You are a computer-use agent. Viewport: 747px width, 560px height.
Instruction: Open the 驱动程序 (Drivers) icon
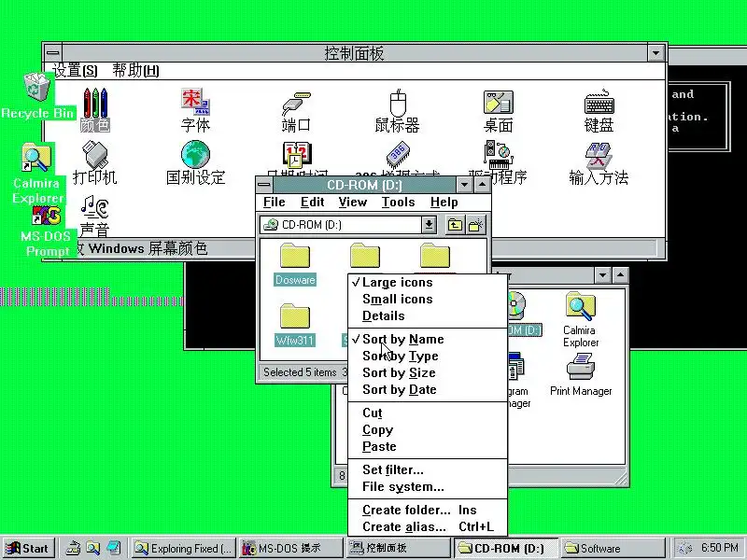499,161
